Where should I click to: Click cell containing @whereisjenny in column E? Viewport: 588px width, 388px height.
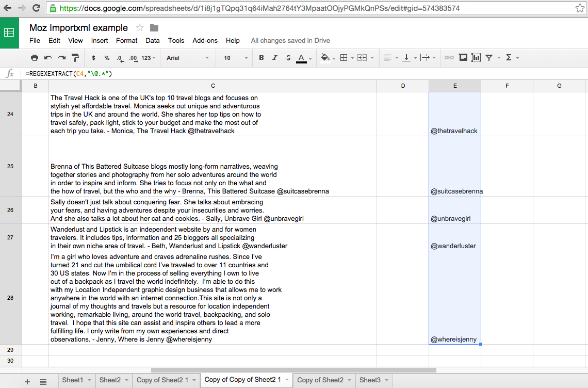click(455, 298)
